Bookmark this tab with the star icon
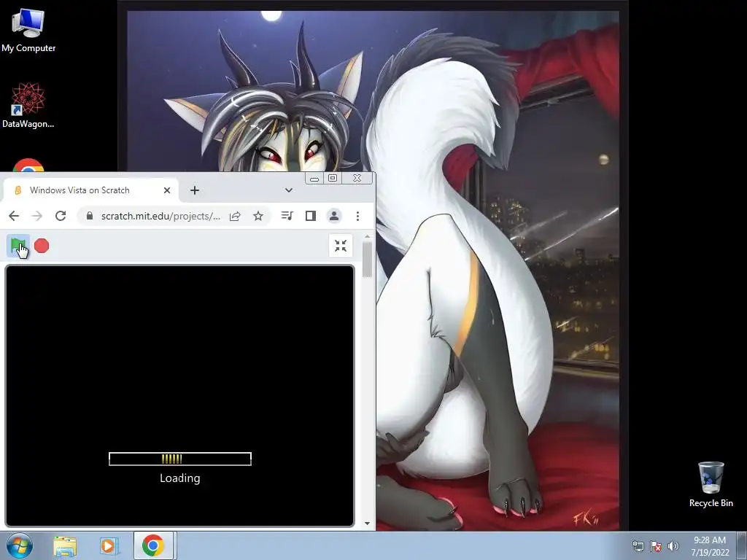747x560 pixels. [258, 216]
